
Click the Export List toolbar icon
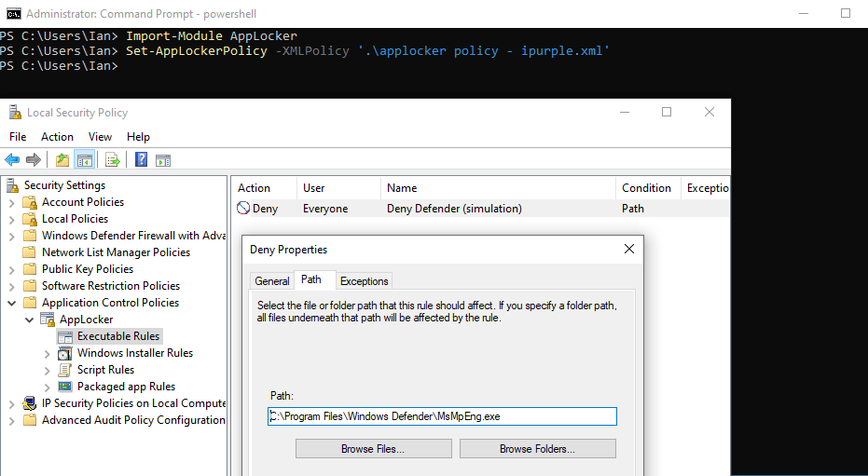(x=113, y=159)
